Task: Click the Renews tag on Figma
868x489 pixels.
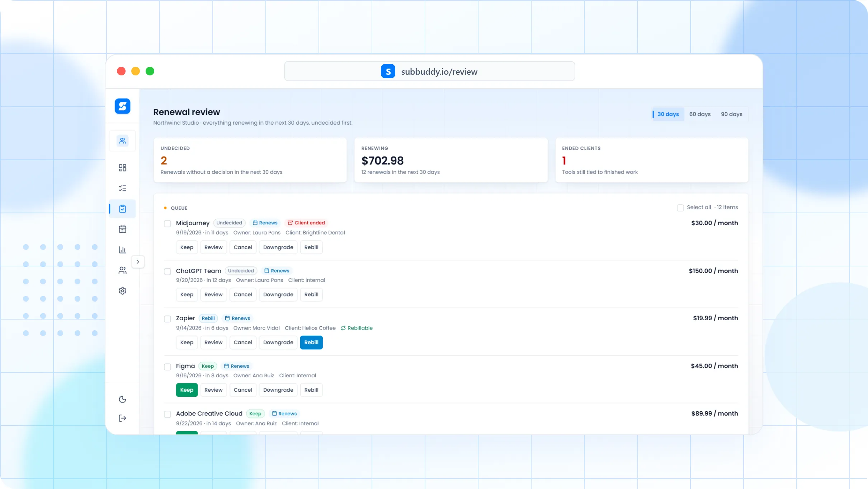Action: [x=236, y=366]
